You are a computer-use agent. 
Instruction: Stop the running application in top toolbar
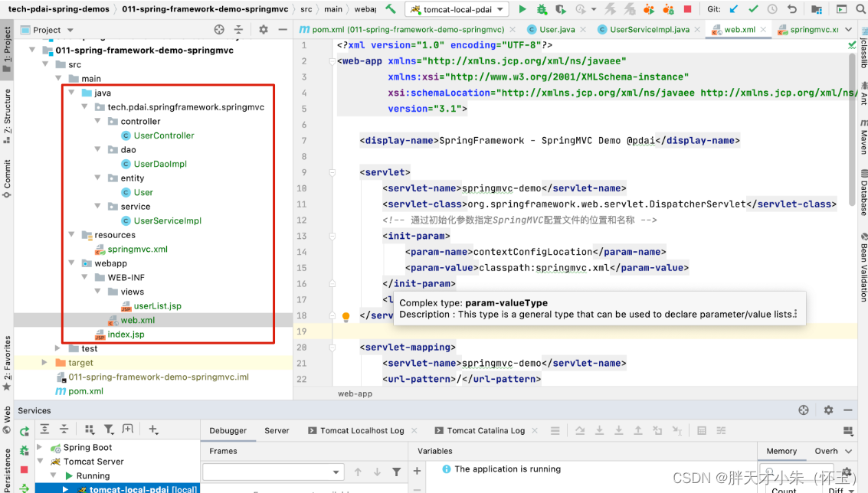[x=687, y=9]
